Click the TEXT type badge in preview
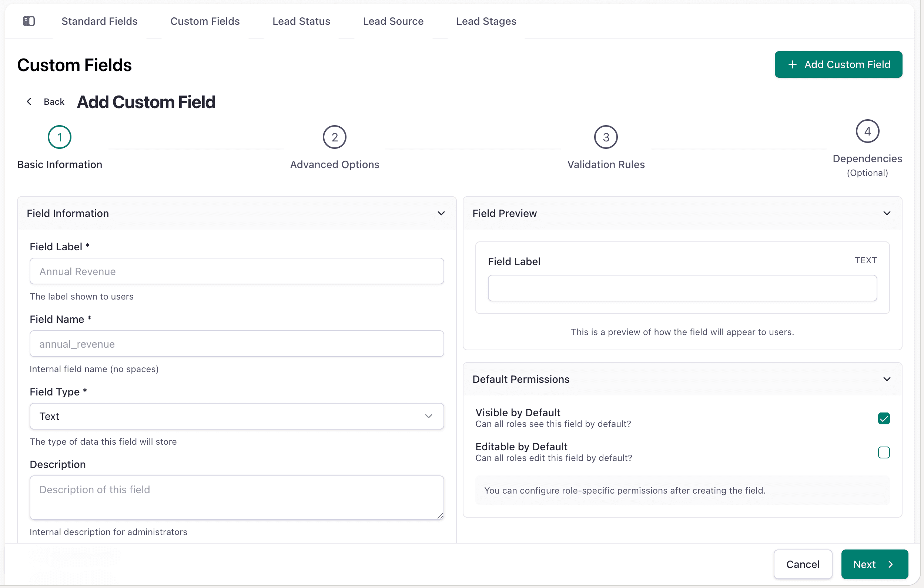924x588 pixels. [x=866, y=260]
